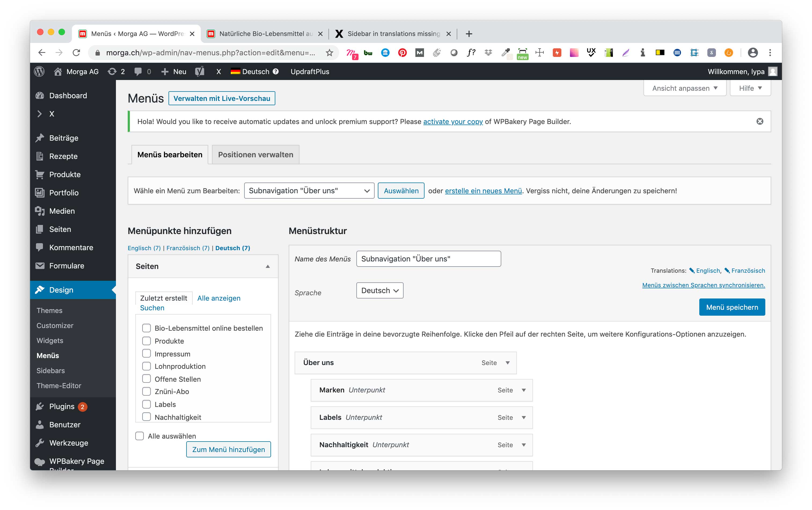Open the Sprache Deutsch dropdown

tap(379, 290)
